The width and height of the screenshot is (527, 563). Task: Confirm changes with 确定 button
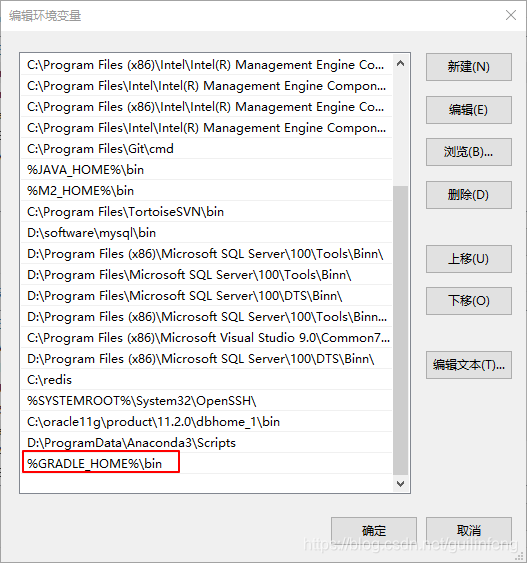point(374,530)
